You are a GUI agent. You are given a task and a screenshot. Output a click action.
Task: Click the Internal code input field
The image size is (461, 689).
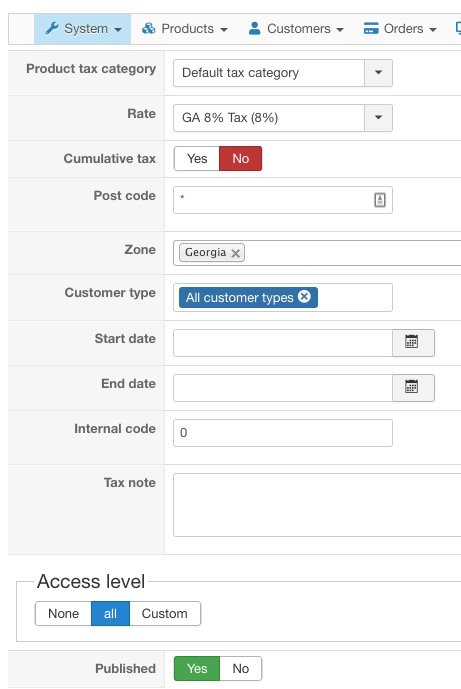pyautogui.click(x=283, y=433)
